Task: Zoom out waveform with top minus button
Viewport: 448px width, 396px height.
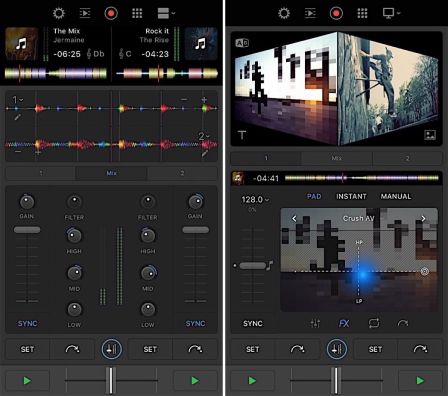Action: tap(184, 99)
